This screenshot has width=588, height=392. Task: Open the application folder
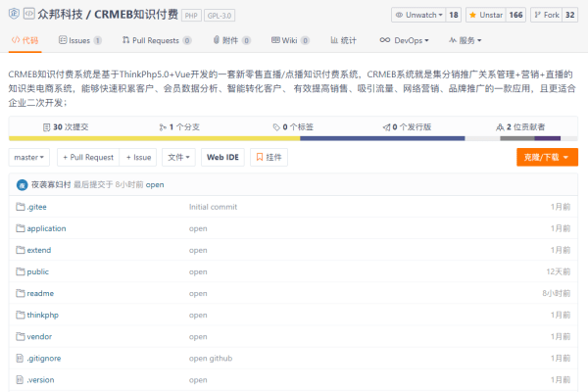coord(46,228)
